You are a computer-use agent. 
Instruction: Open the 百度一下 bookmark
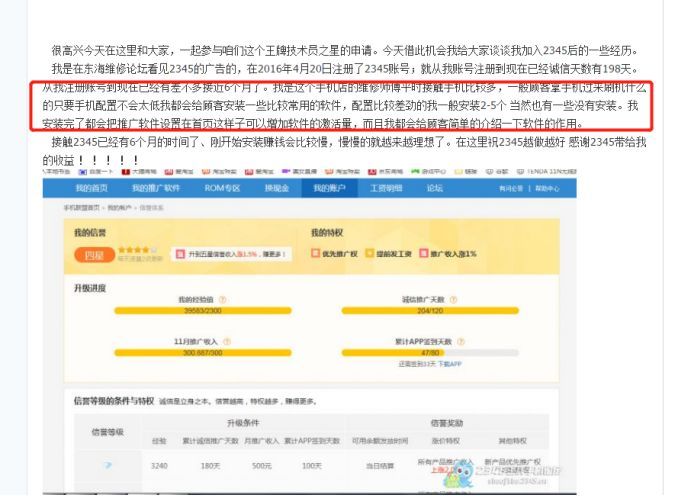point(96,172)
